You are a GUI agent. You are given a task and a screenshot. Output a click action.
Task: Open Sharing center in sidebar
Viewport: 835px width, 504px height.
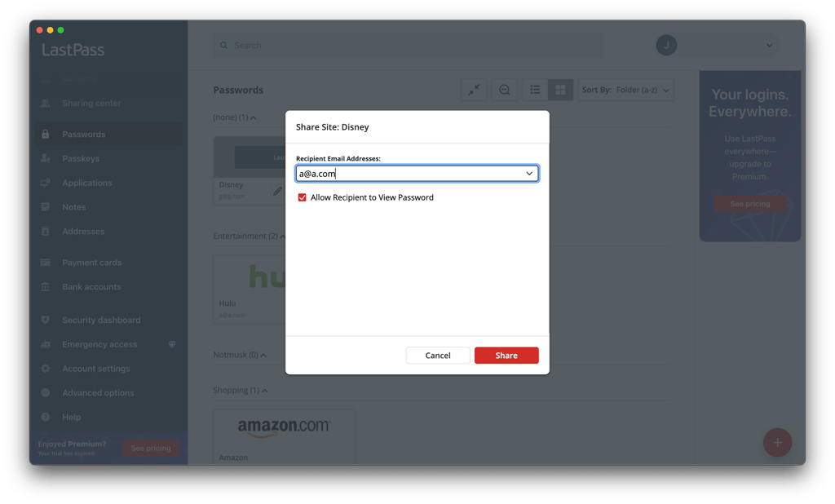(x=91, y=104)
